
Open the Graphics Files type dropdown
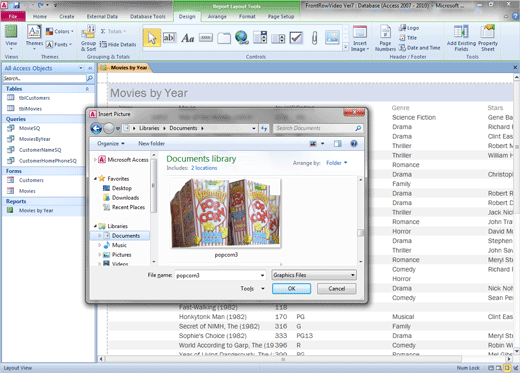click(x=314, y=275)
